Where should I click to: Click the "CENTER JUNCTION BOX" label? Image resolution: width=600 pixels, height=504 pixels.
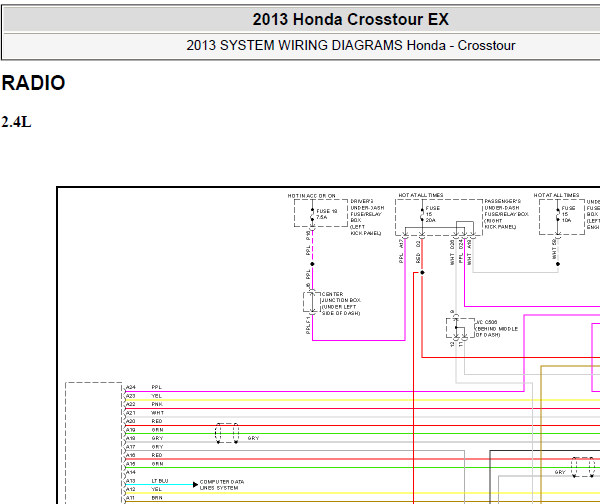tap(341, 303)
